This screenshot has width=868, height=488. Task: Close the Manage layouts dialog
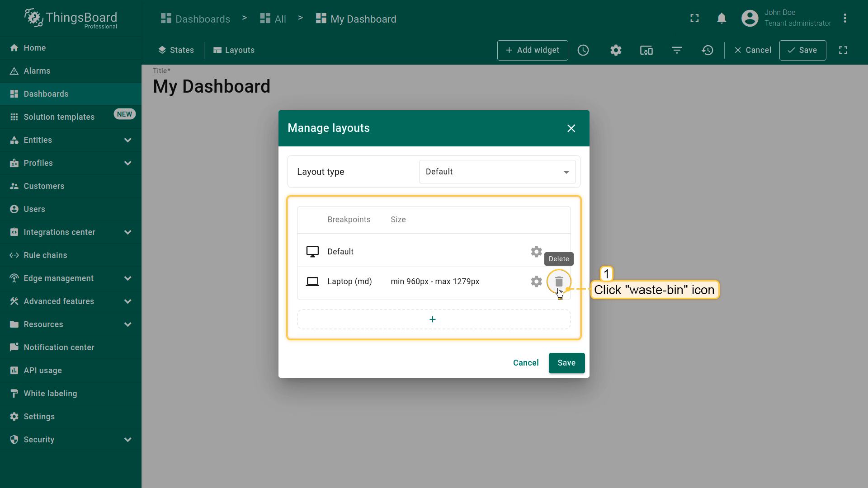point(571,128)
